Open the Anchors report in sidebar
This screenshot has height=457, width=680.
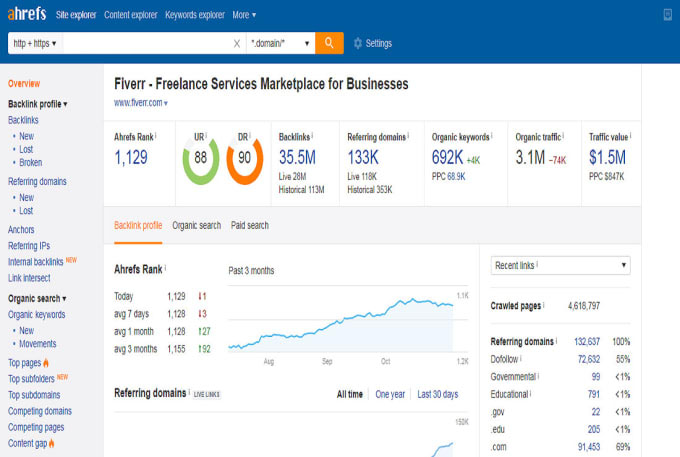[x=21, y=230]
